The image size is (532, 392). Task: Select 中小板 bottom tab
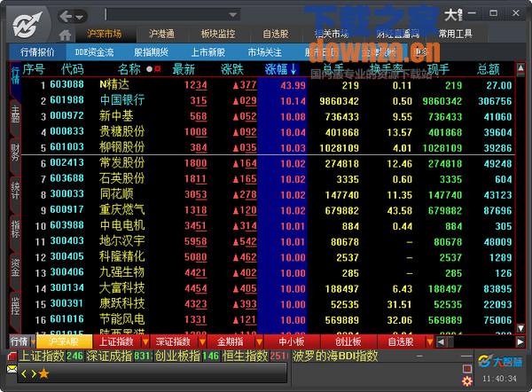click(x=292, y=341)
